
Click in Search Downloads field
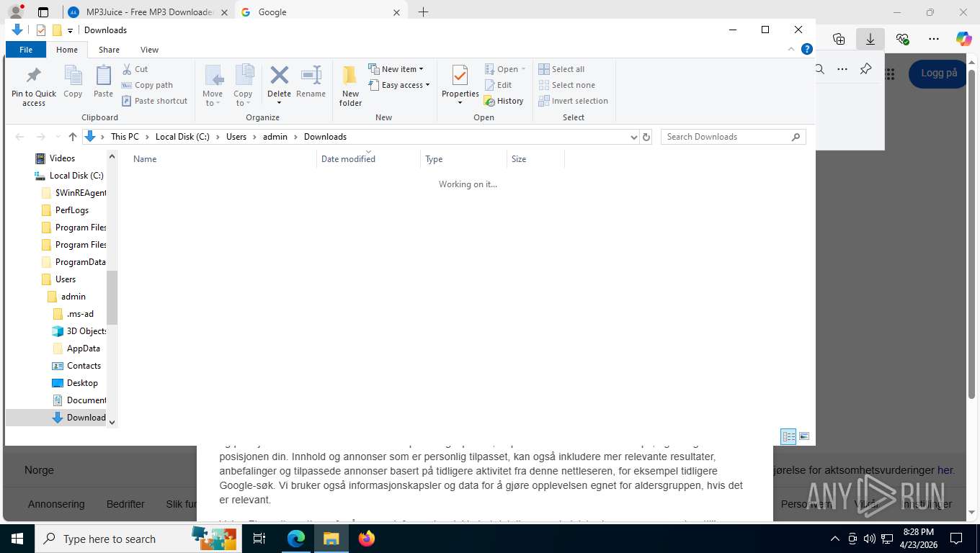733,137
